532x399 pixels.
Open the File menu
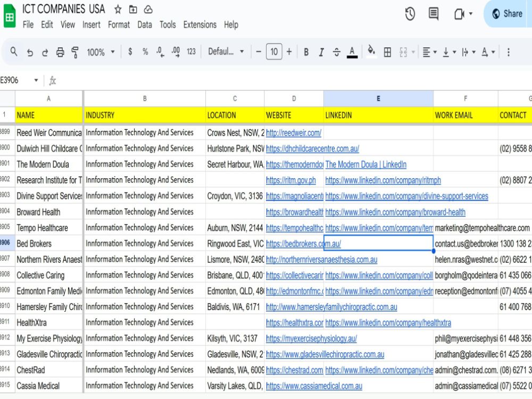coord(28,24)
